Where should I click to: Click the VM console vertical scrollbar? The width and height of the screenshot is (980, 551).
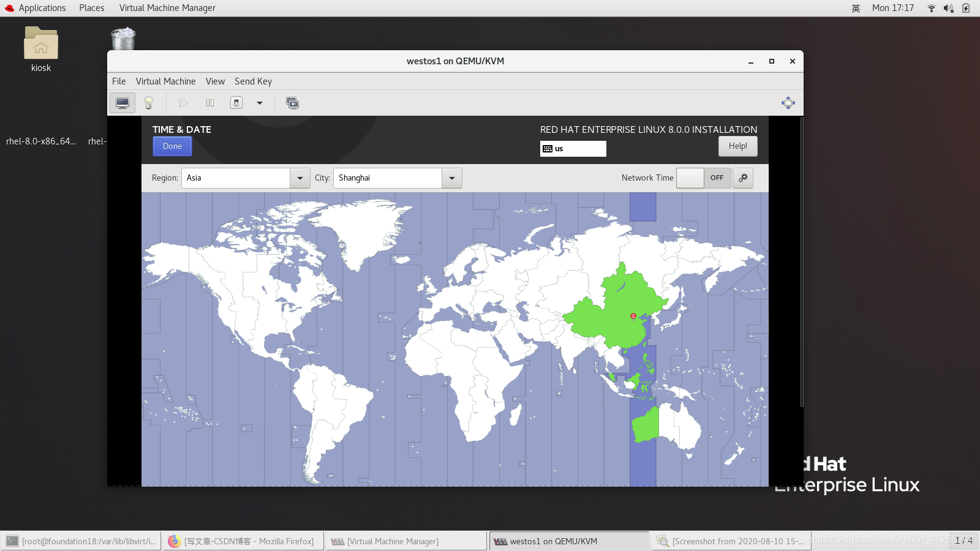(801, 262)
